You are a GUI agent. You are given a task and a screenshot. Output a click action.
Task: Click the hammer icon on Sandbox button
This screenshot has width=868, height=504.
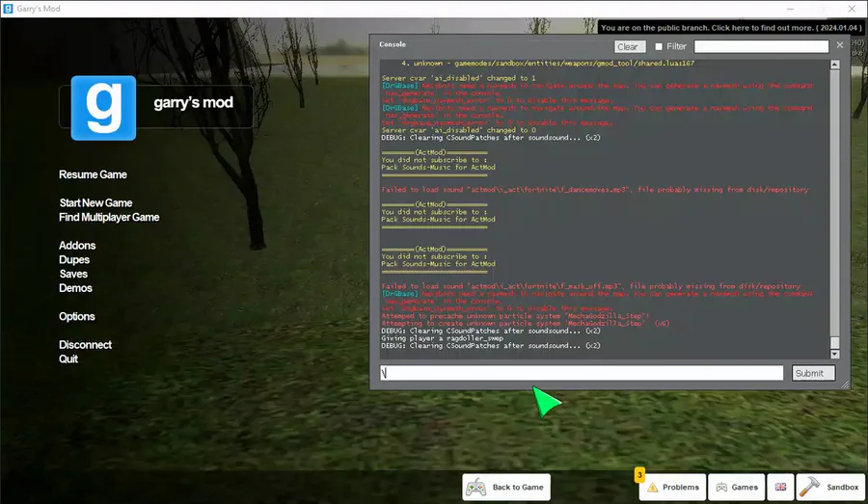coord(809,487)
